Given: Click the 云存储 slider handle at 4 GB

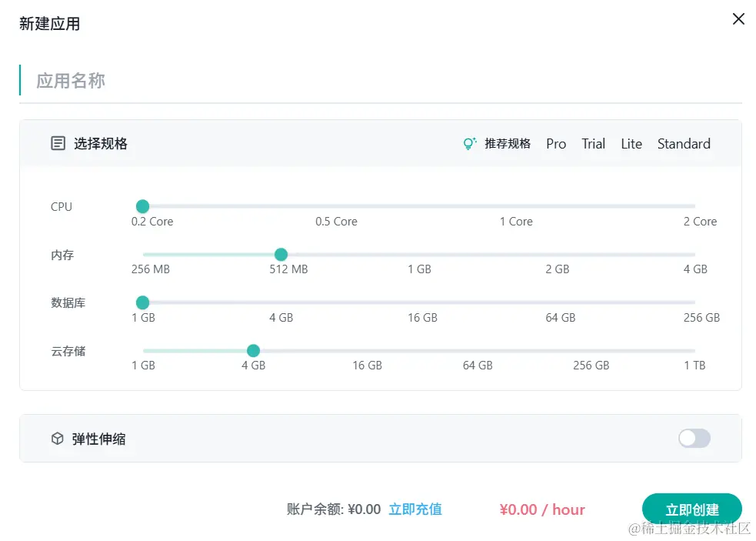Looking at the screenshot, I should tap(254, 351).
